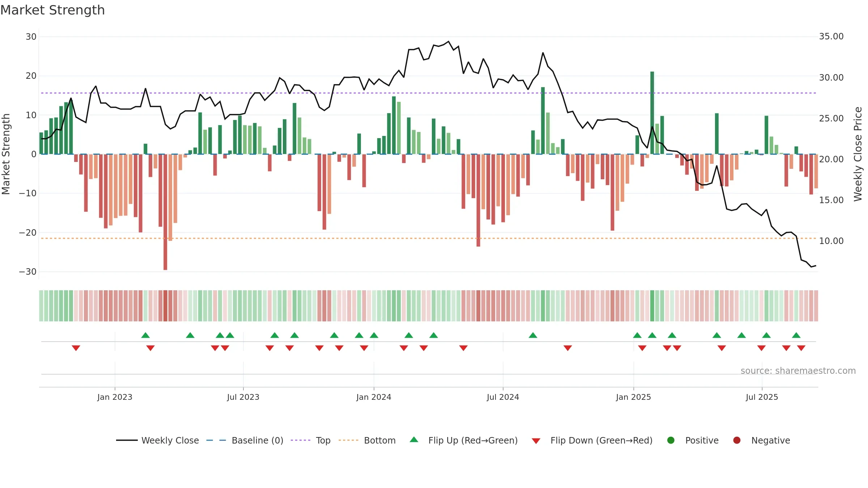Click the first red flip-down marker before Jan 2023
The height and width of the screenshot is (488, 868).
click(x=76, y=348)
